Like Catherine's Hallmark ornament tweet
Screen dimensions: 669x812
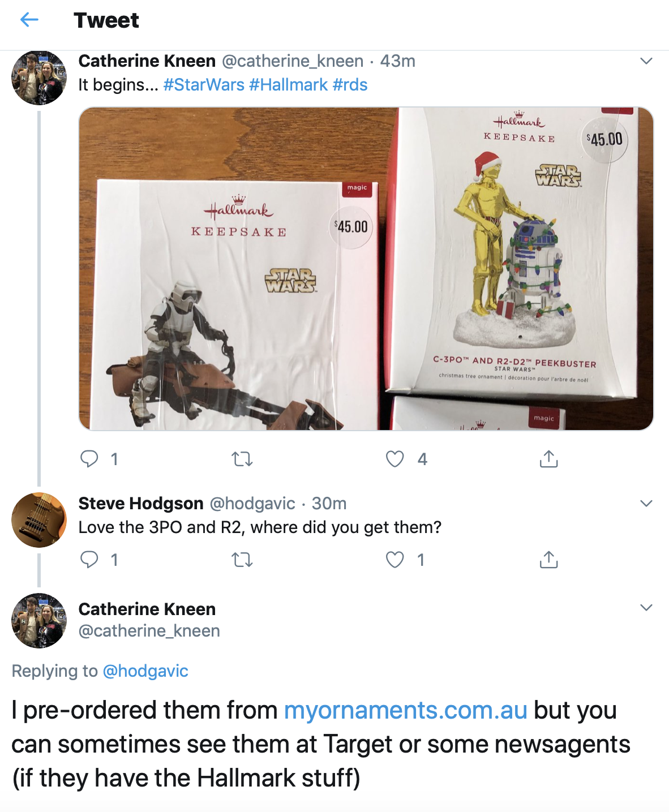[395, 459]
